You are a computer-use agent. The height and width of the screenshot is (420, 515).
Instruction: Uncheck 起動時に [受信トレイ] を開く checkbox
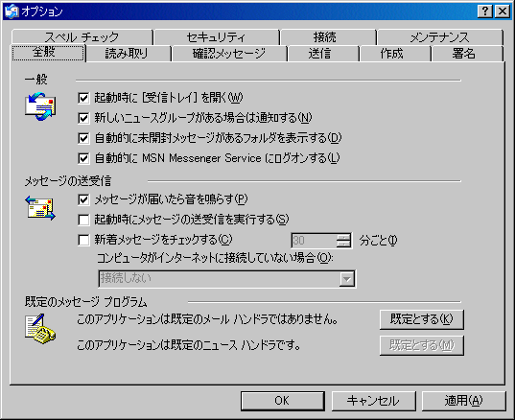pos(83,98)
